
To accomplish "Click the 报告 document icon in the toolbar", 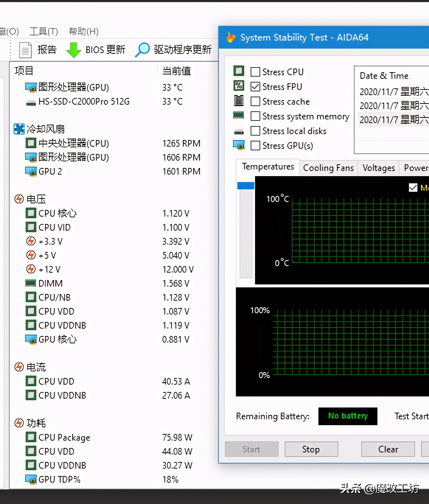I will pos(25,50).
